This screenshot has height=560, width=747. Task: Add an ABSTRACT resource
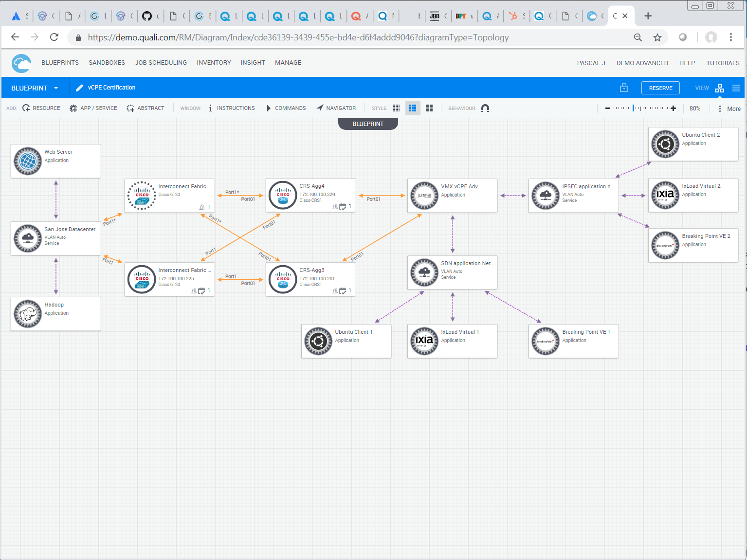(146, 108)
